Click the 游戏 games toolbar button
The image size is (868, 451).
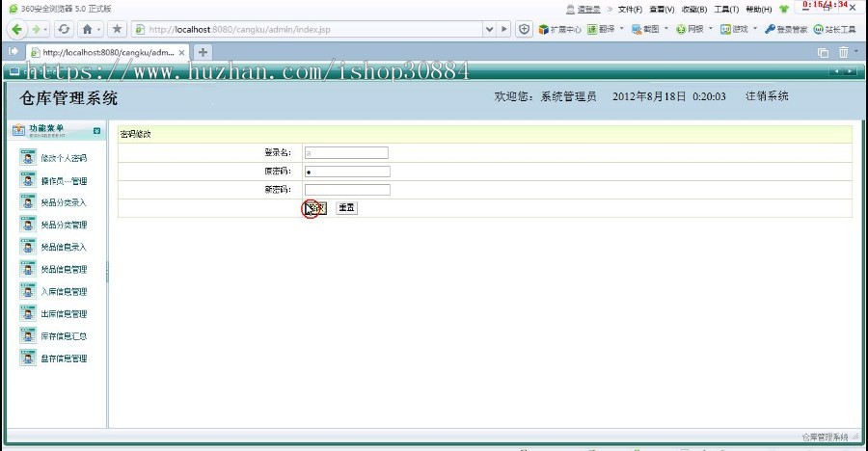point(734,29)
